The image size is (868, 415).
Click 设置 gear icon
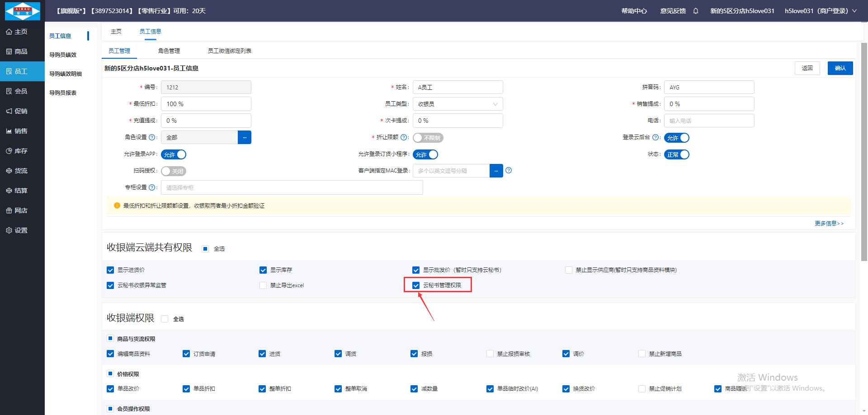pos(9,230)
